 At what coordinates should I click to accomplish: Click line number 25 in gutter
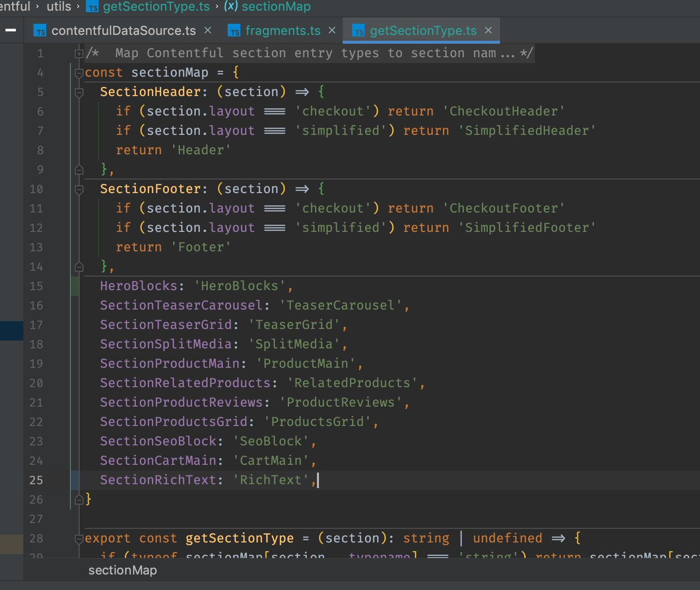pos(36,480)
